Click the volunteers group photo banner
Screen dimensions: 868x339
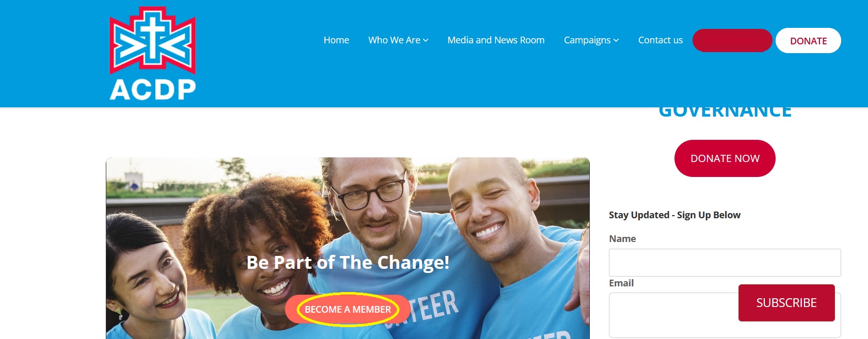pyautogui.click(x=348, y=248)
